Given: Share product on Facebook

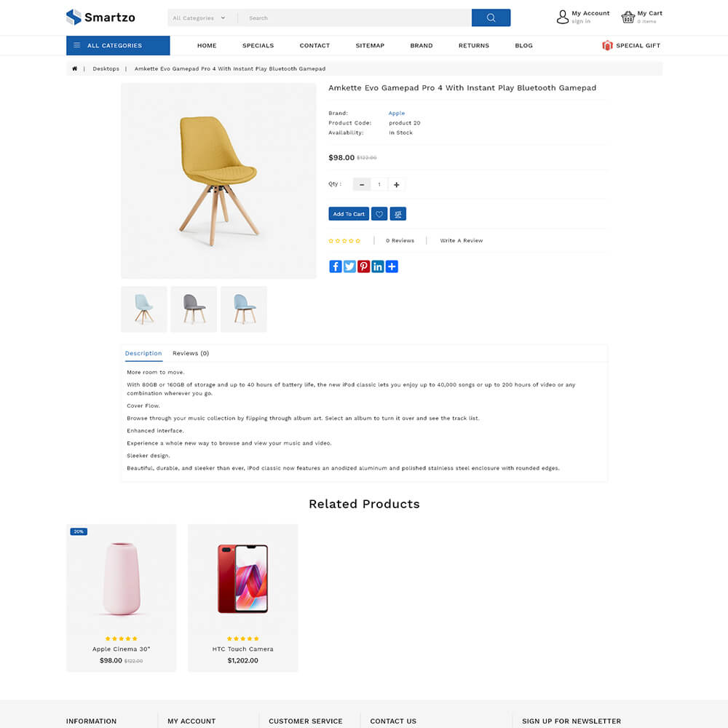Looking at the screenshot, I should click(x=335, y=266).
